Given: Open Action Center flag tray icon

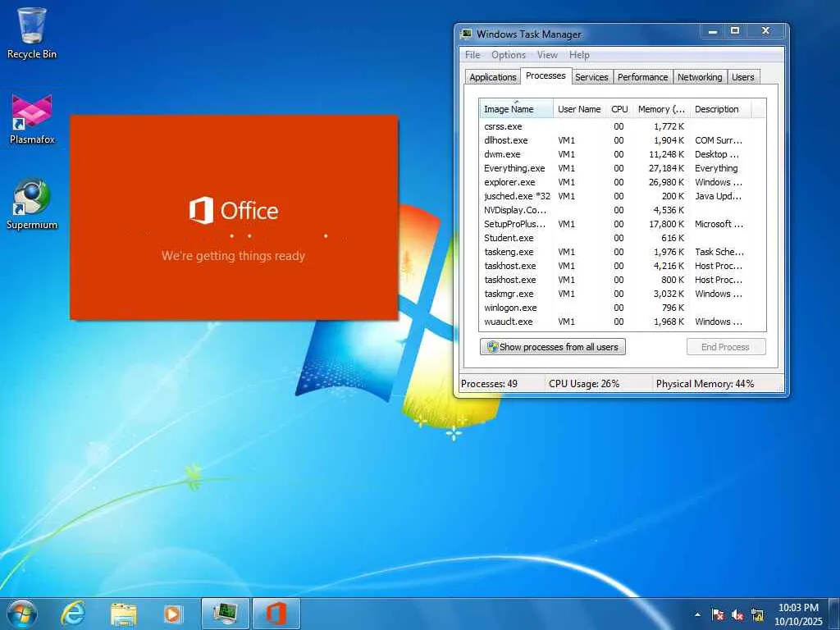Looking at the screenshot, I should [x=718, y=614].
